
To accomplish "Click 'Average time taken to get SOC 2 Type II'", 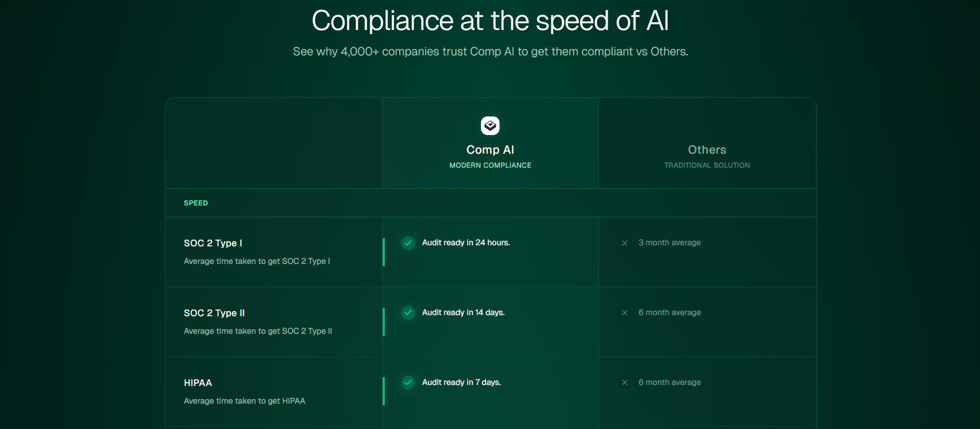I will point(258,331).
